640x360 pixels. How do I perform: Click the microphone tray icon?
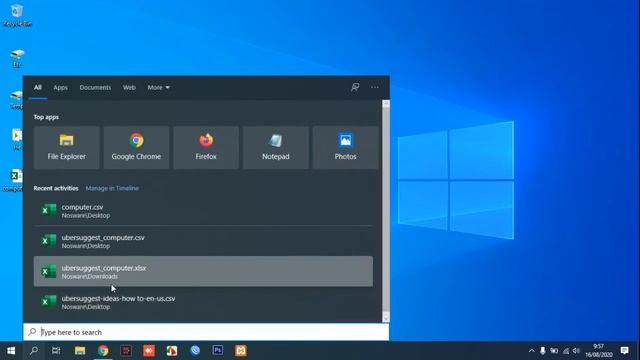tap(542, 351)
